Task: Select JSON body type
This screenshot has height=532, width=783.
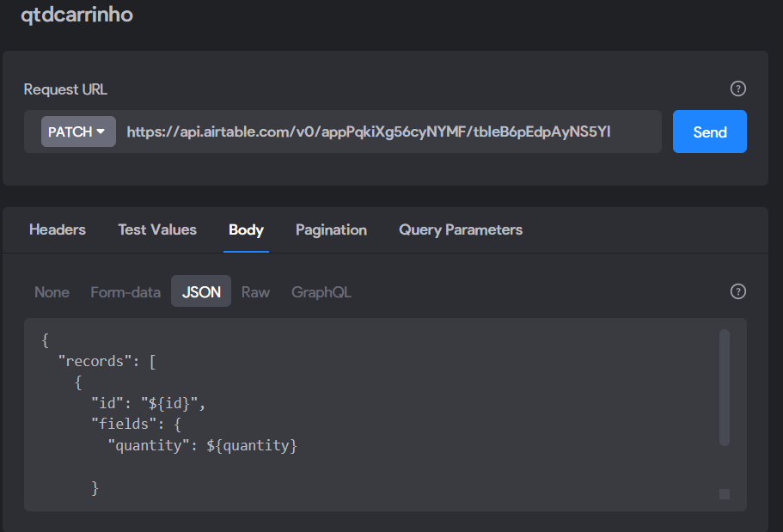Action: pyautogui.click(x=201, y=291)
